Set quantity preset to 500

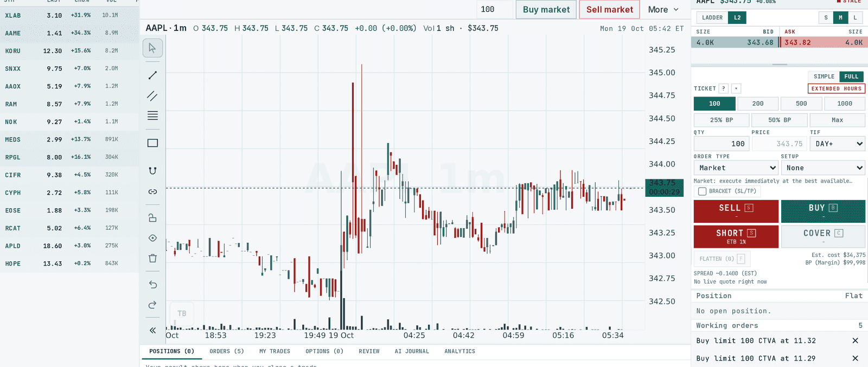801,104
